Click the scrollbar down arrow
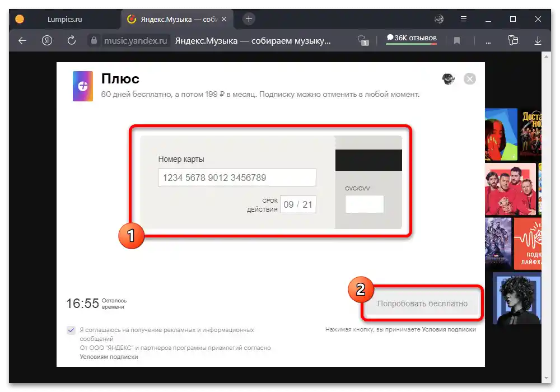560x392 pixels. [546, 378]
